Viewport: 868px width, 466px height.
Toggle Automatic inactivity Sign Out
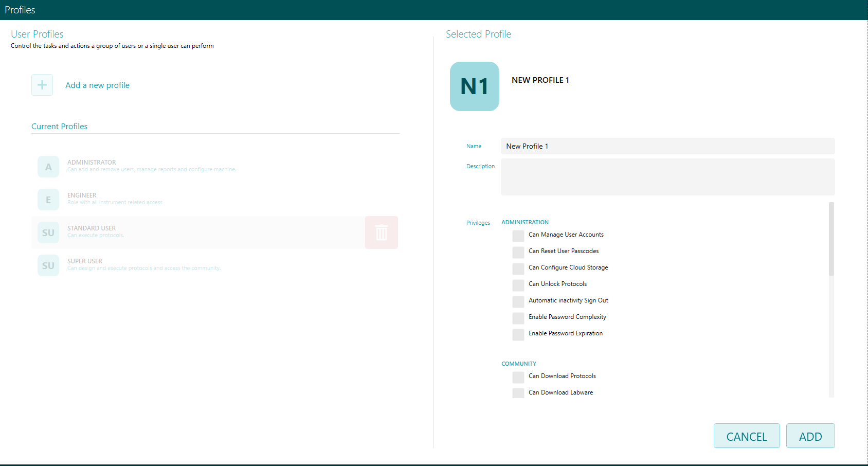click(x=518, y=301)
